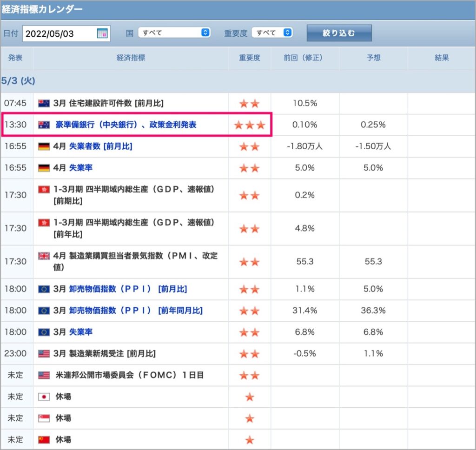Click the German flag beside 4月 失業者数
Image resolution: width=476 pixels, height=450 pixels.
click(44, 146)
